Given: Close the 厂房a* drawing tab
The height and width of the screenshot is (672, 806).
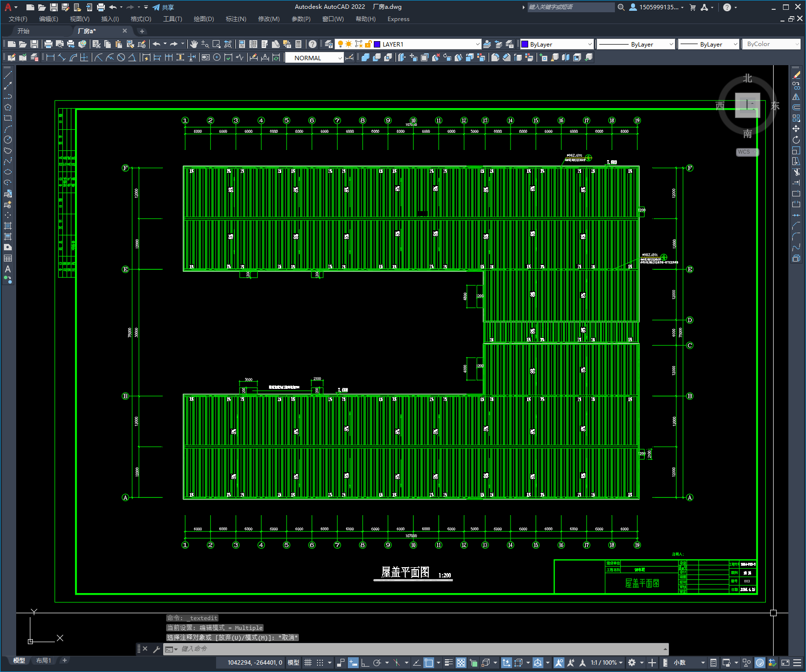Looking at the screenshot, I should (124, 31).
